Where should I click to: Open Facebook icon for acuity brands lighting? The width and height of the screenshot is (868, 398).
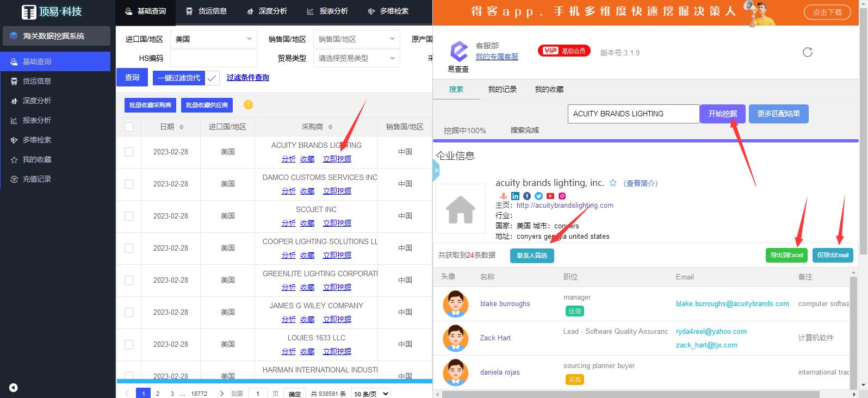click(x=527, y=196)
